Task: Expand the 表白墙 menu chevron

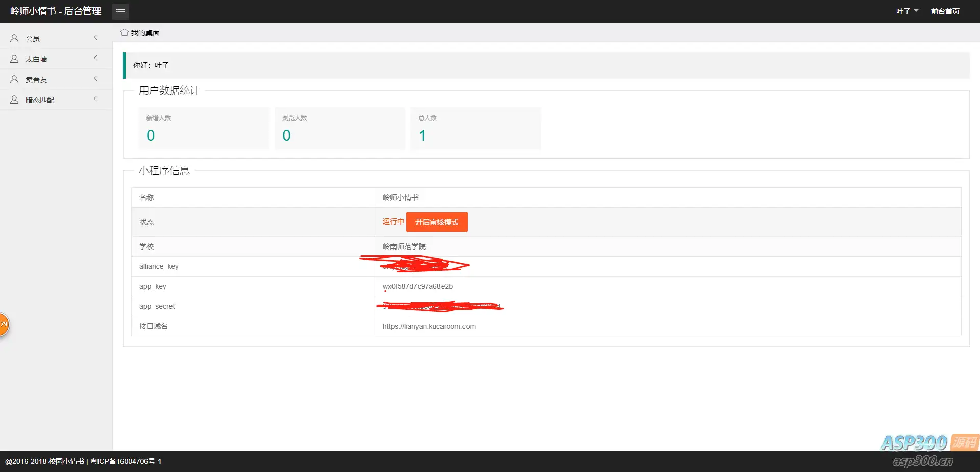Action: [95, 58]
